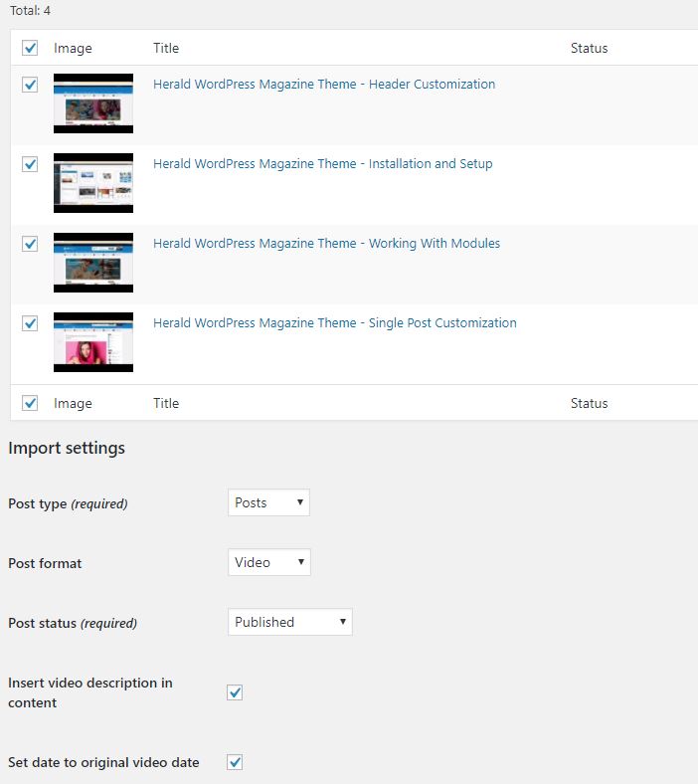Toggle the select-all checkbox in the top header
Screen dimensions: 698x784
(30, 48)
